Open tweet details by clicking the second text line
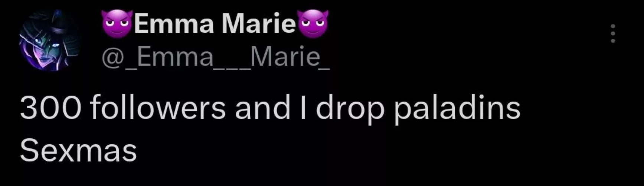The width and height of the screenshot is (644, 186). tap(78, 151)
